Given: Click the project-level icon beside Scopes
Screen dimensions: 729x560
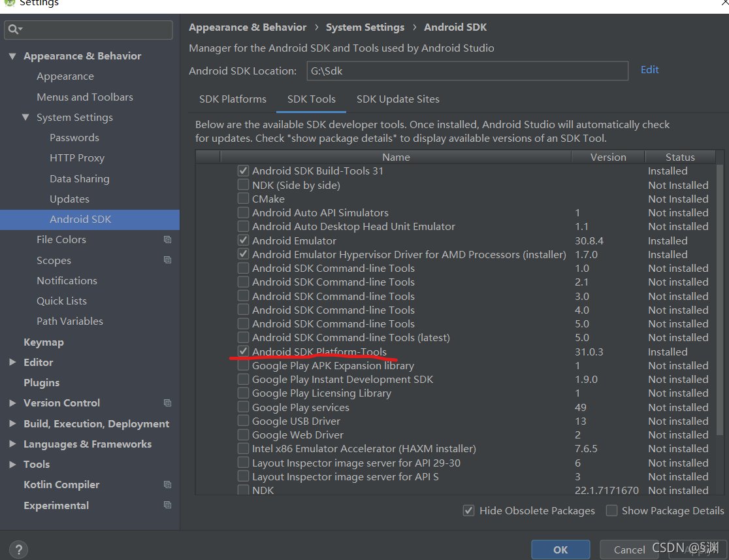Looking at the screenshot, I should (167, 259).
